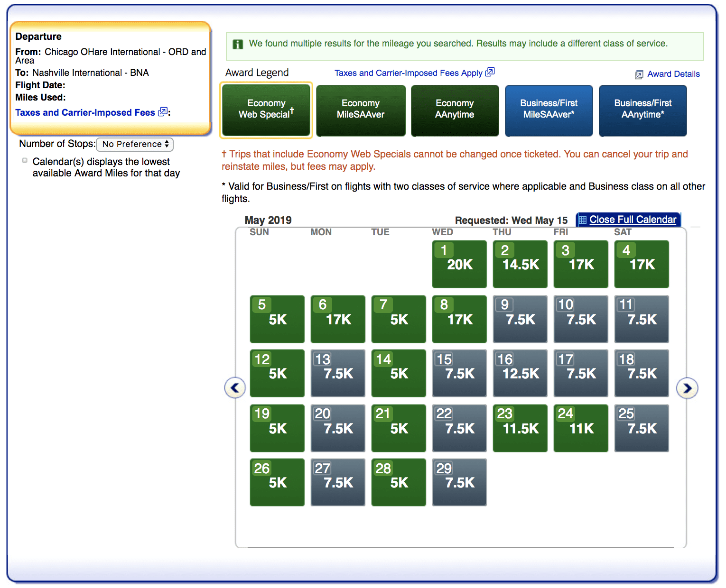This screenshot has height=588, width=726.
Task: Open the Number of Stops dropdown
Action: (134, 144)
